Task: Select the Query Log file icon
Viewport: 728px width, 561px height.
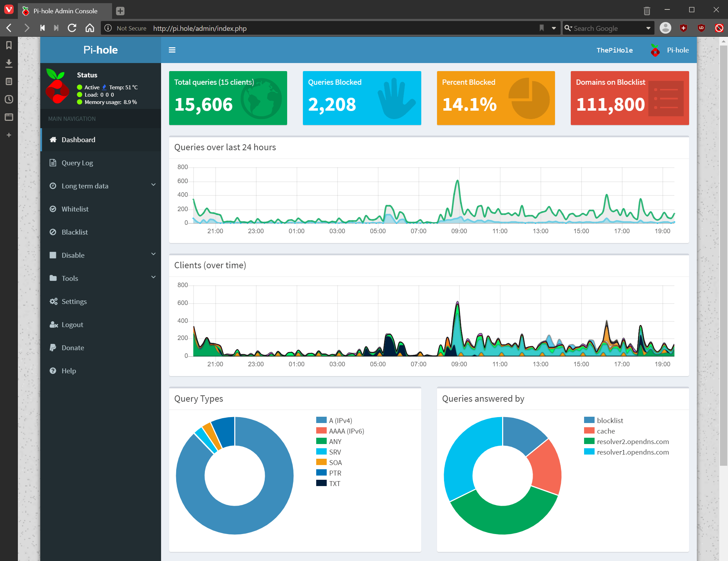Action: [x=53, y=162]
